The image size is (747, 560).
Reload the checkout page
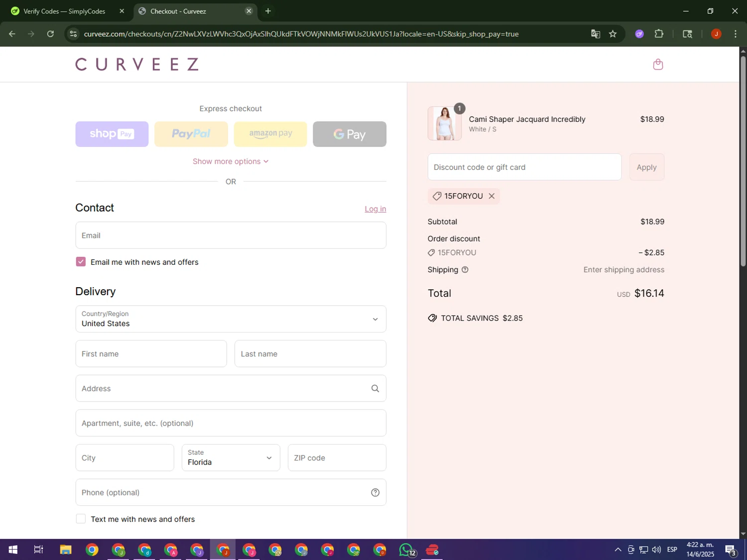[50, 34]
